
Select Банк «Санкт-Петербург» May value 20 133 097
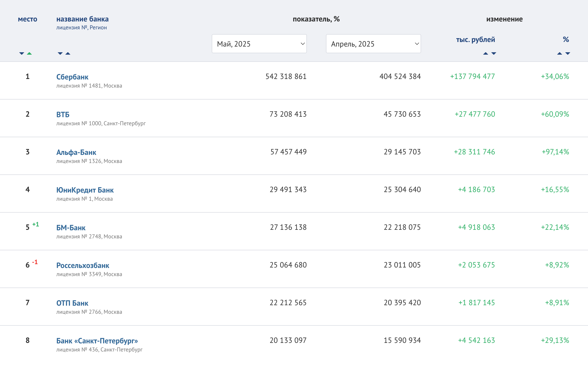coord(288,340)
